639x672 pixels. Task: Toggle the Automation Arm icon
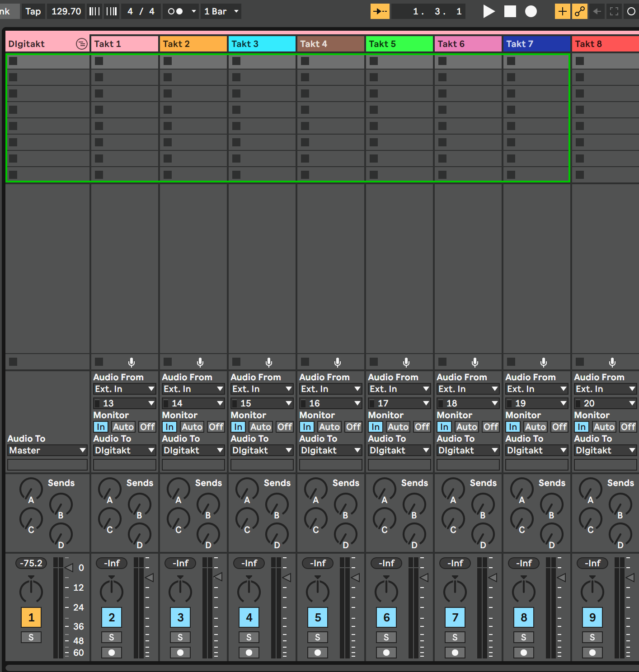[x=580, y=11]
